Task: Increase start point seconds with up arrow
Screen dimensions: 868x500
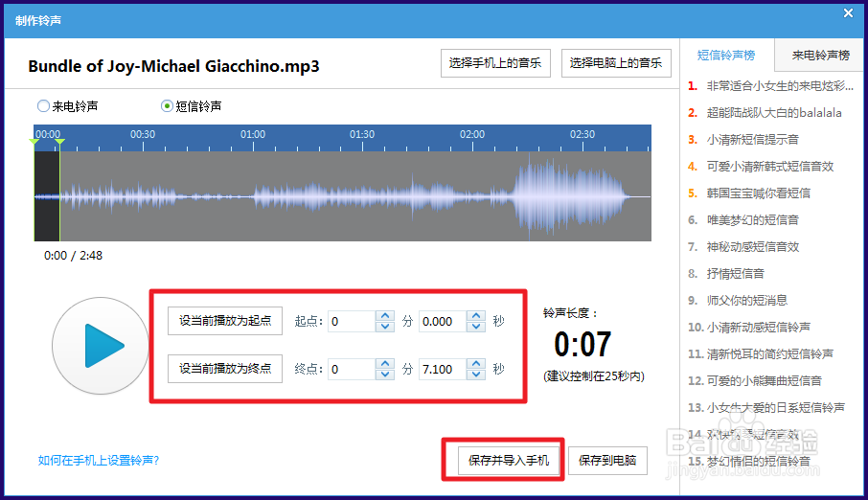Action: (476, 316)
